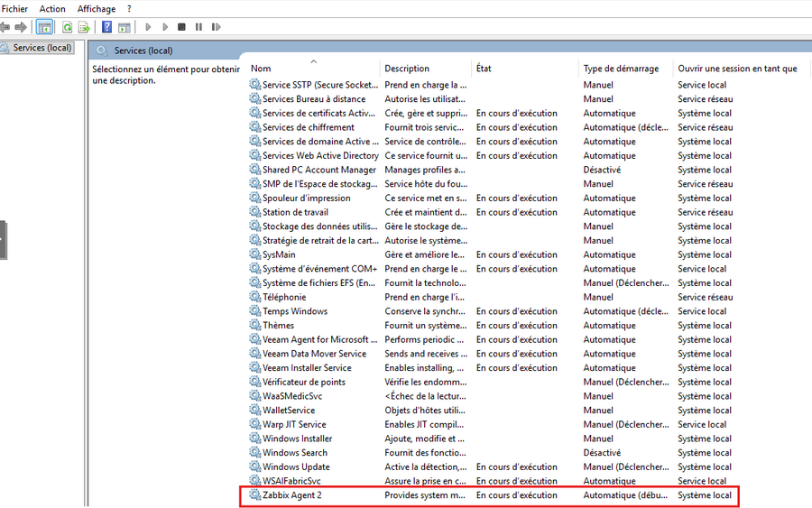Image resolution: width=812 pixels, height=508 pixels.
Task: Select Système de fichiers EFS row
Action: pyautogui.click(x=318, y=282)
